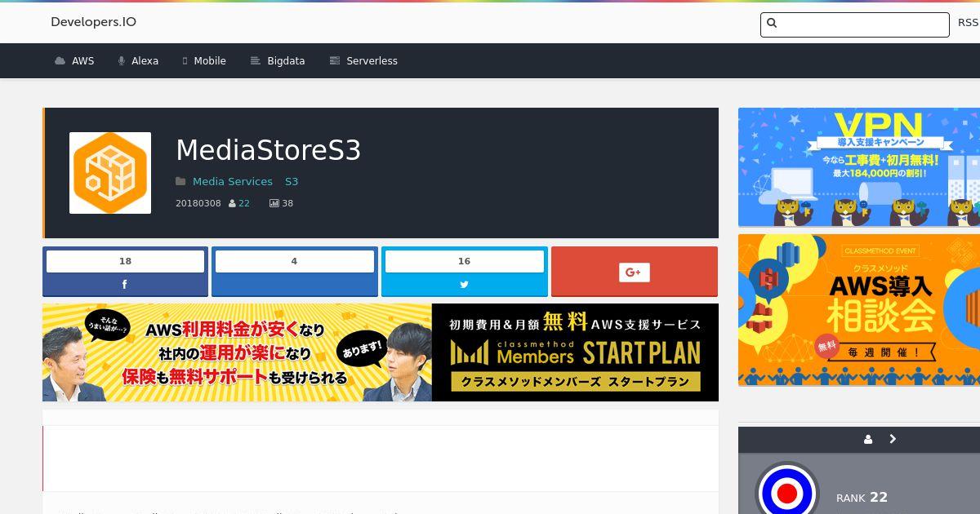Share via the Google+ button
This screenshot has height=514, width=980.
[x=635, y=272]
